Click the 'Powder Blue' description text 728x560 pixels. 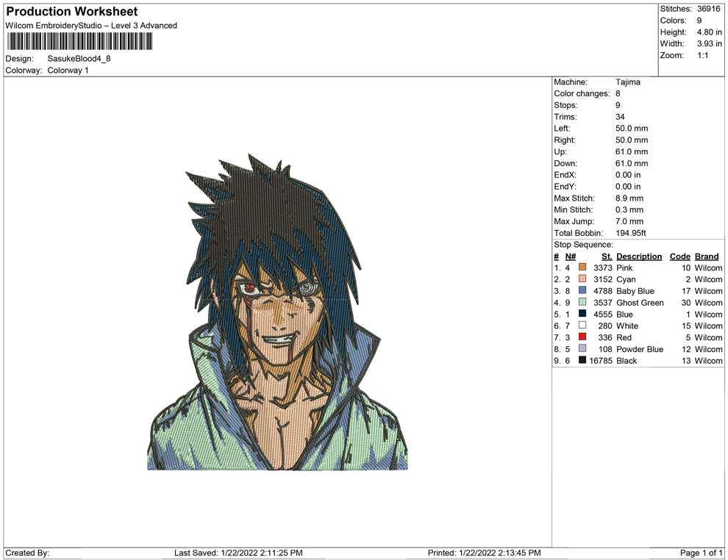[x=639, y=349]
